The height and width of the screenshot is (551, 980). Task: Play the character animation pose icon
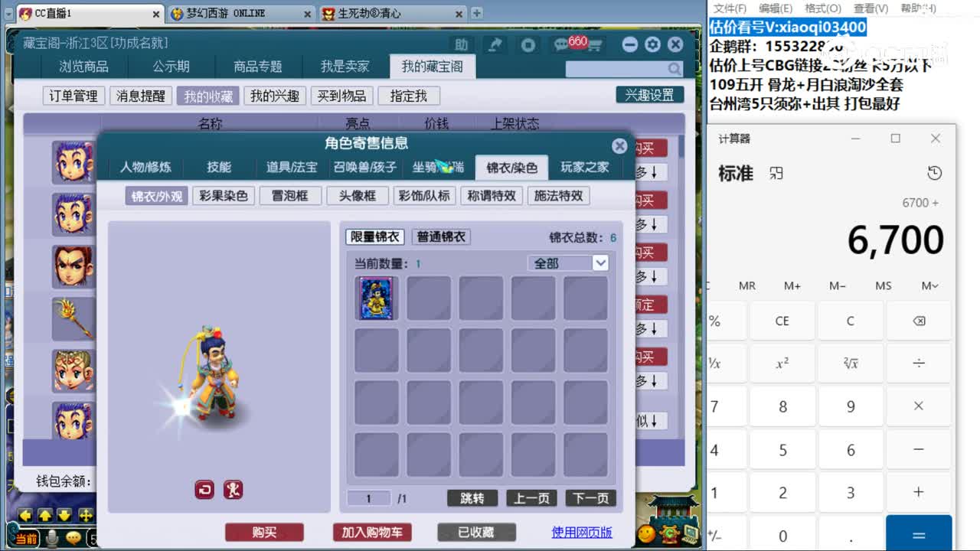coord(234,489)
